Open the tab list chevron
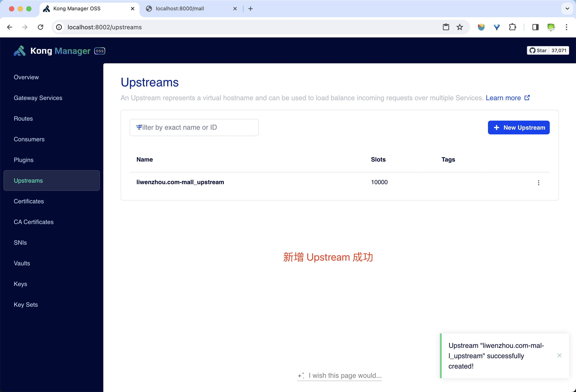576x392 pixels. [x=567, y=9]
